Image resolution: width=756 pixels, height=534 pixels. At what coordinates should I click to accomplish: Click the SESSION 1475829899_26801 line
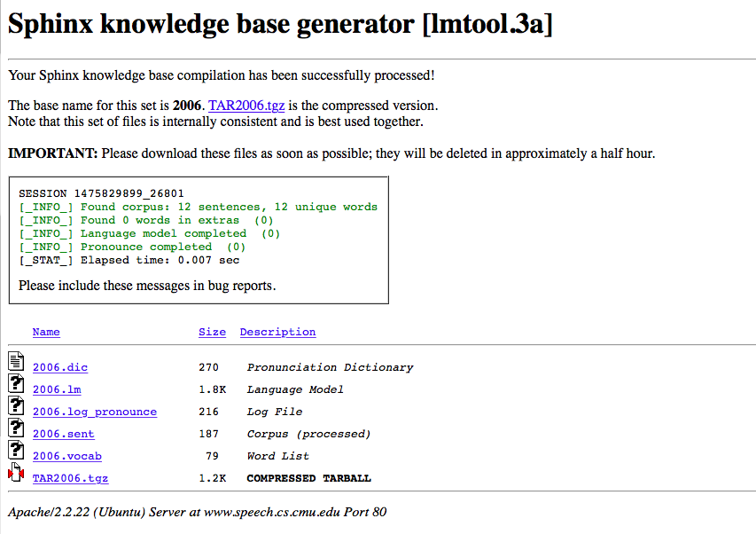(x=101, y=193)
